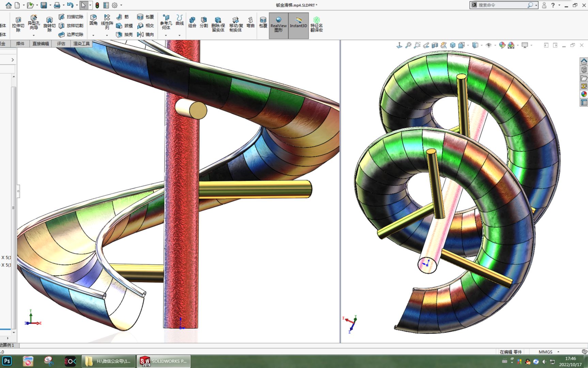Open the Evaluate (评估) tab
The height and width of the screenshot is (368, 588).
61,44
